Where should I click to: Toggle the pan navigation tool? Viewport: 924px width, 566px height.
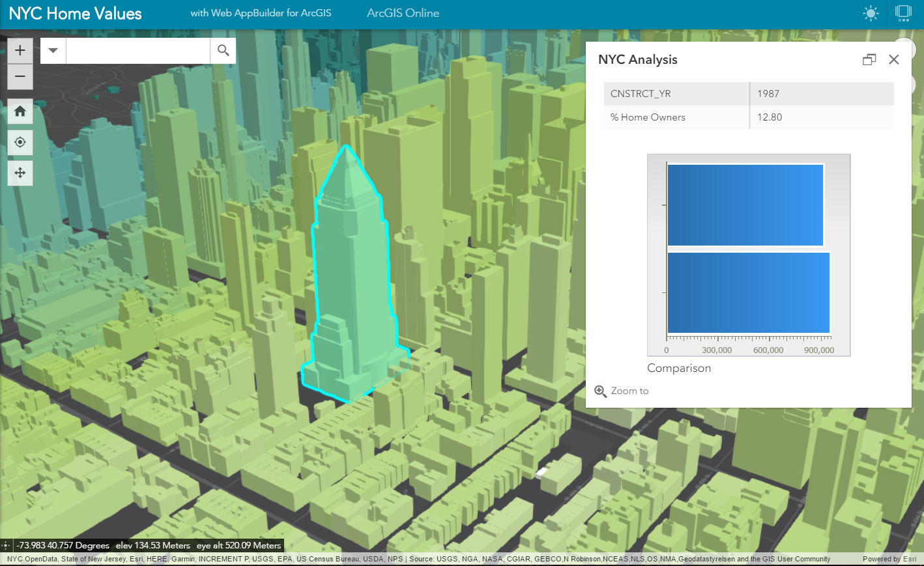tap(20, 173)
